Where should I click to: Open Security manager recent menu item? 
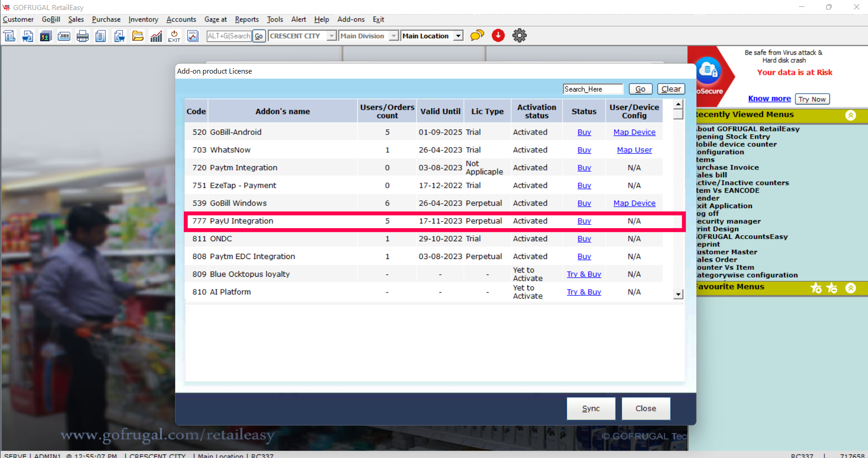tap(728, 221)
